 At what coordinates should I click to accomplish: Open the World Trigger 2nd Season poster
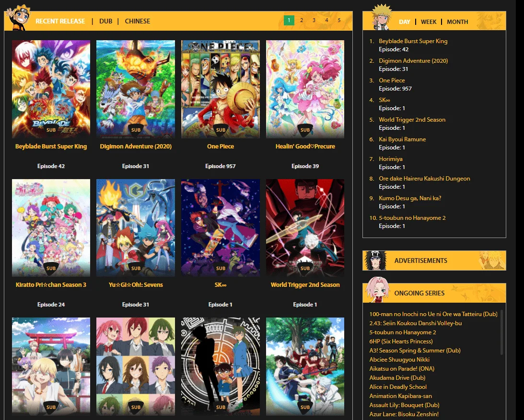pos(305,227)
